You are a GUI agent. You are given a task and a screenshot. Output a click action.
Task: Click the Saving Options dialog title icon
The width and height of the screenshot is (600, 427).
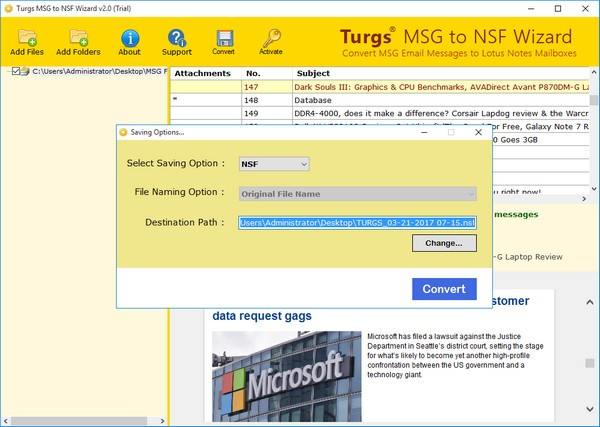[x=124, y=132]
